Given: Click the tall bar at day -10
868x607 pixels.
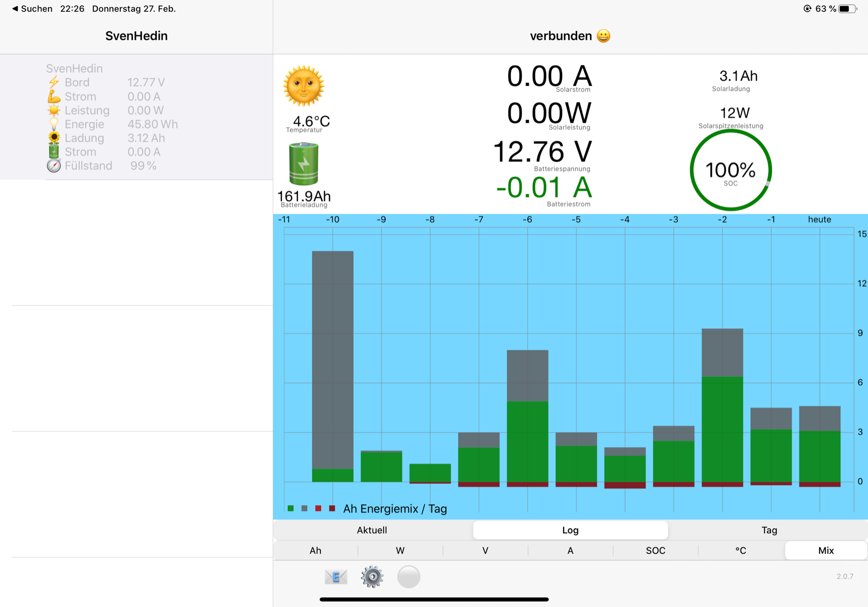Looking at the screenshot, I should pos(333,366).
